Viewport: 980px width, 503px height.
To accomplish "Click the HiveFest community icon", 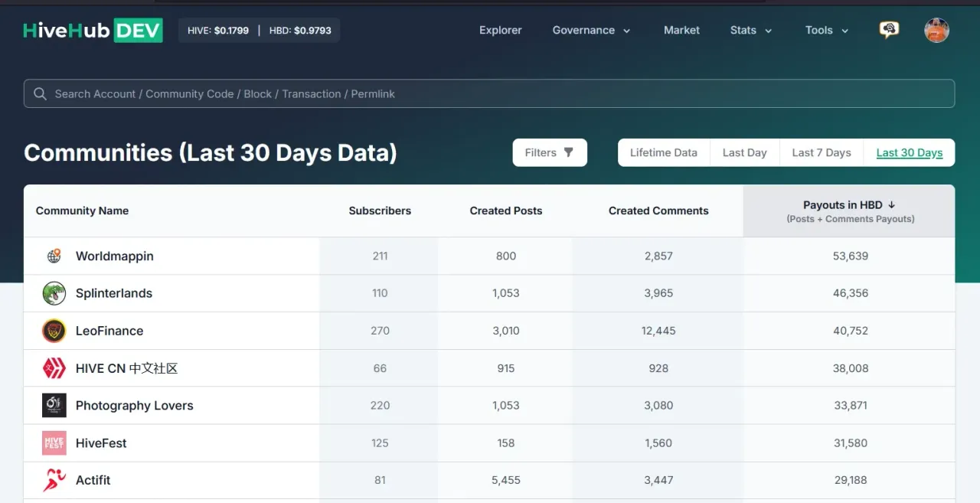I will [x=54, y=443].
